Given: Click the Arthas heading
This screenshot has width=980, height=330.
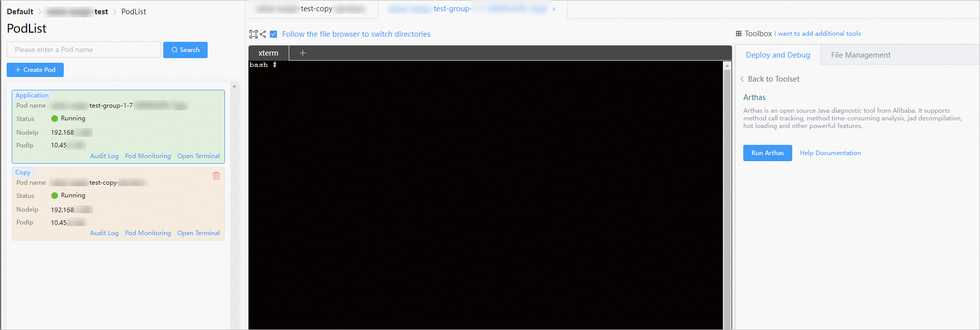Looking at the screenshot, I should (x=754, y=97).
